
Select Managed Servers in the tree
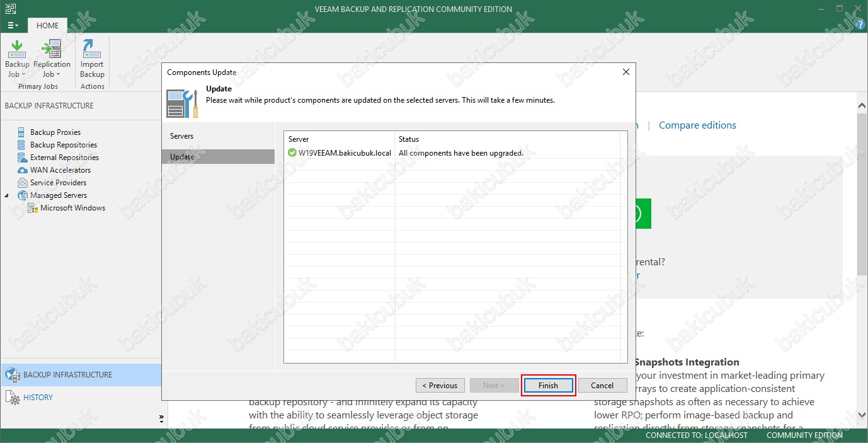(59, 195)
